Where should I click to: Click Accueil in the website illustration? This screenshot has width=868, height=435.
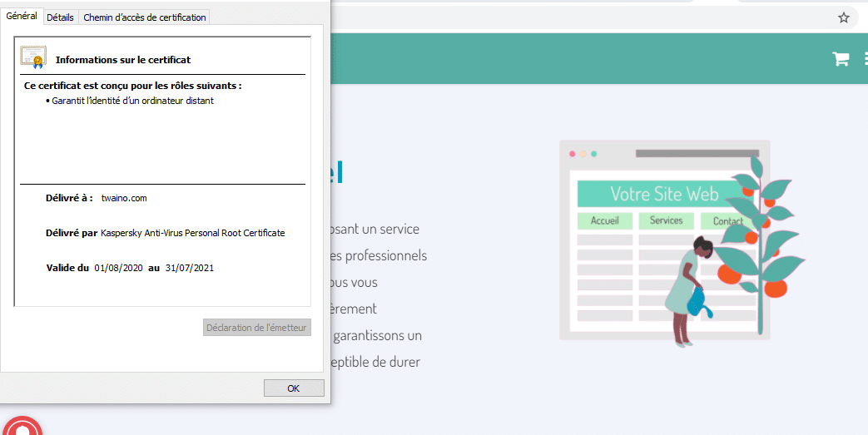[604, 220]
